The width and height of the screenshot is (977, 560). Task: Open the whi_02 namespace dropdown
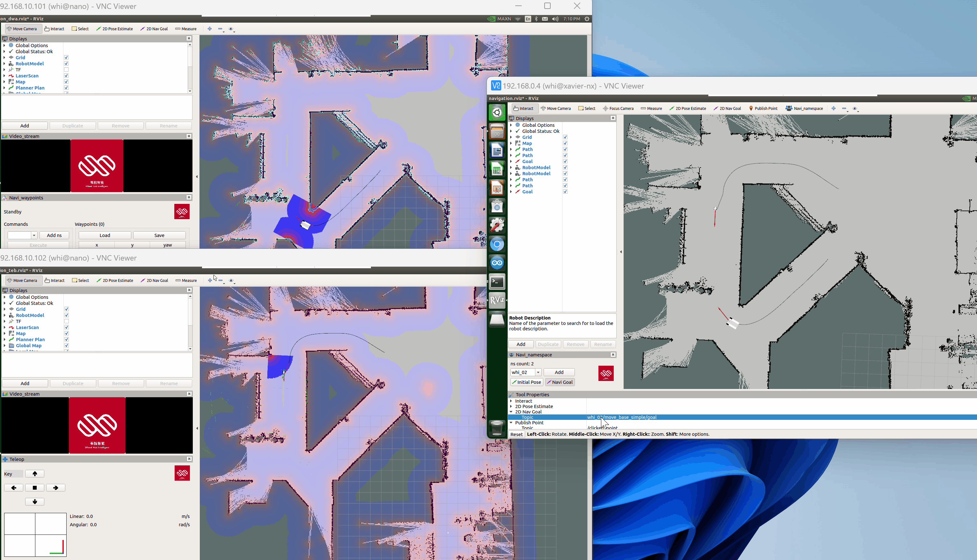[x=538, y=372]
